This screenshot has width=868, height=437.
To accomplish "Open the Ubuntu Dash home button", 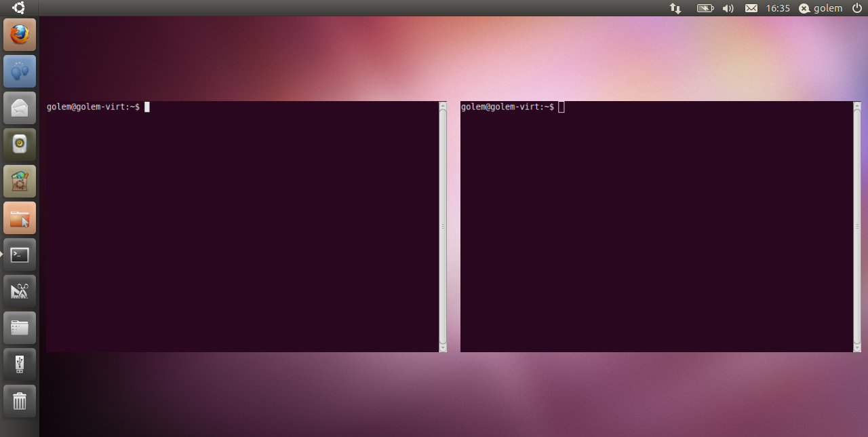I will (x=18, y=8).
